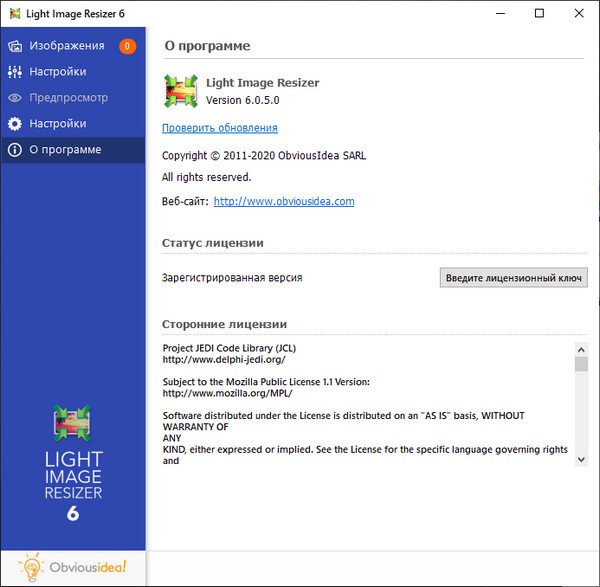Click the gear icon beside second Настройки
The width and height of the screenshot is (600, 587).
15,124
